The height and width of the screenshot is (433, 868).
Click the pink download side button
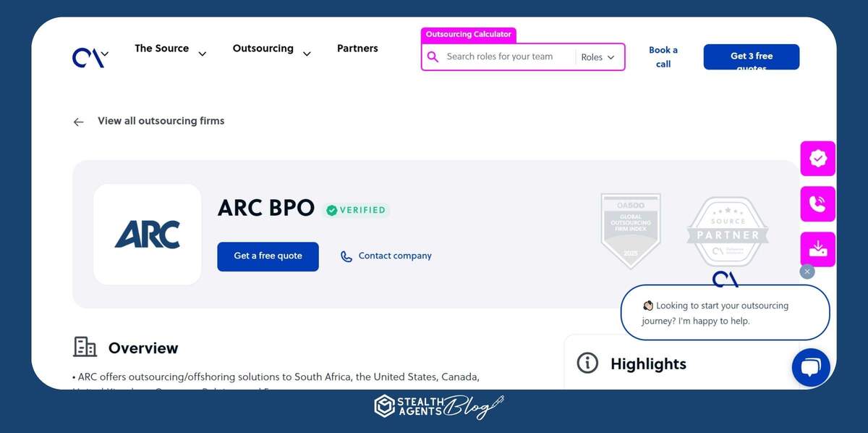pyautogui.click(x=818, y=250)
